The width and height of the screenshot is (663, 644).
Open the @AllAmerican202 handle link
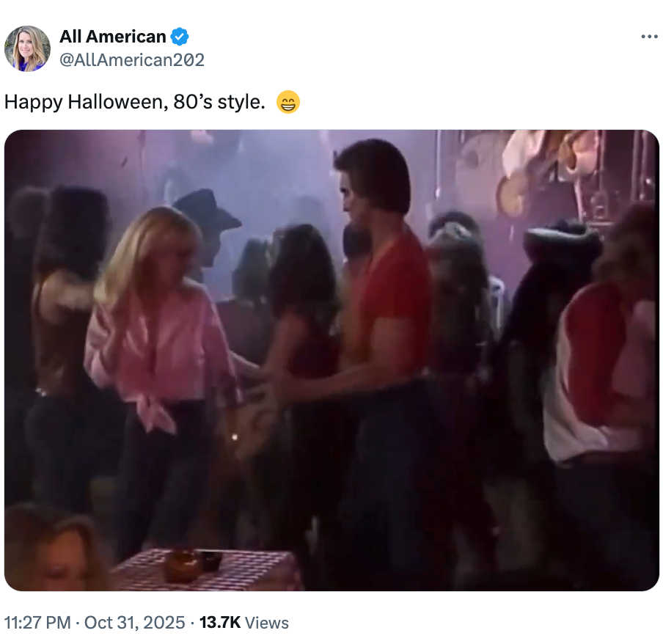[x=132, y=59]
